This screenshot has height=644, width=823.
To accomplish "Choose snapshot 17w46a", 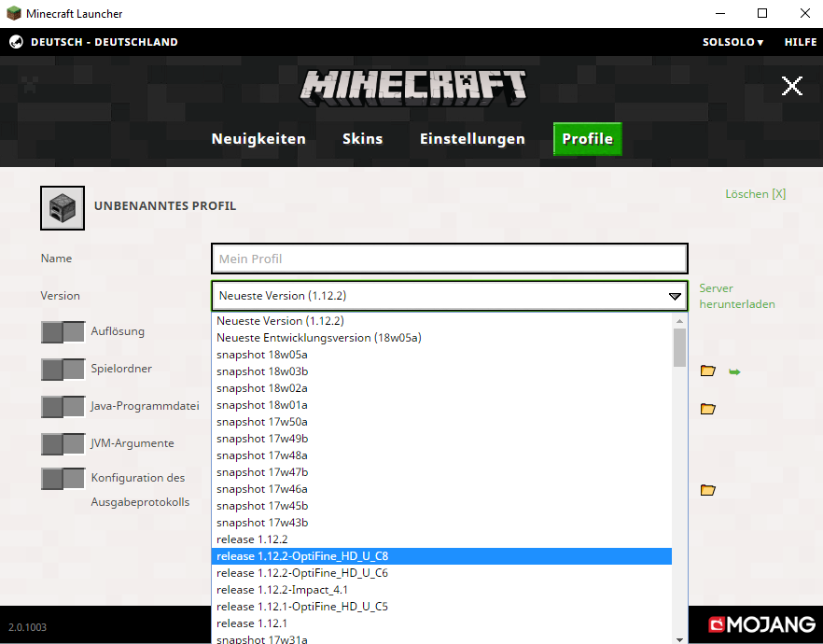I will point(441,489).
